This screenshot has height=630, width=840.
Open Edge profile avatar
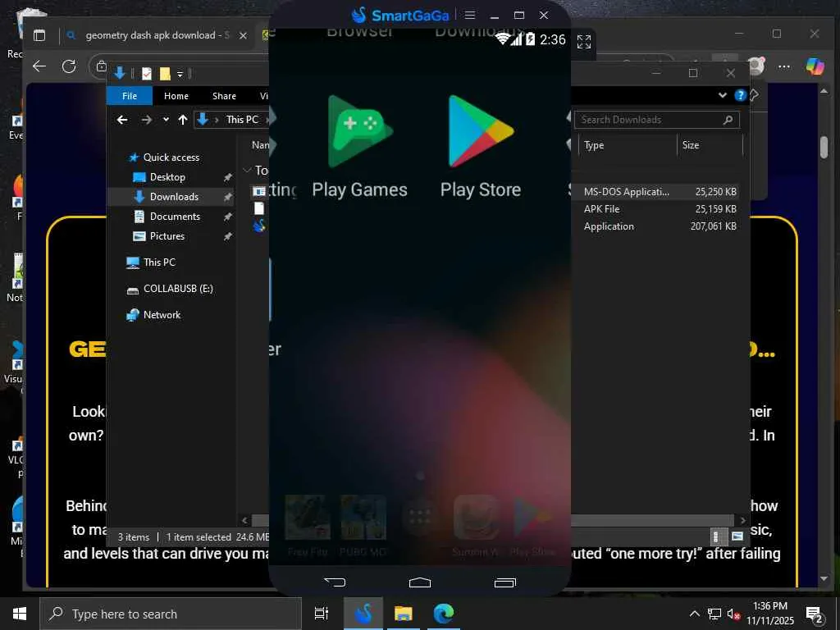pyautogui.click(x=756, y=66)
